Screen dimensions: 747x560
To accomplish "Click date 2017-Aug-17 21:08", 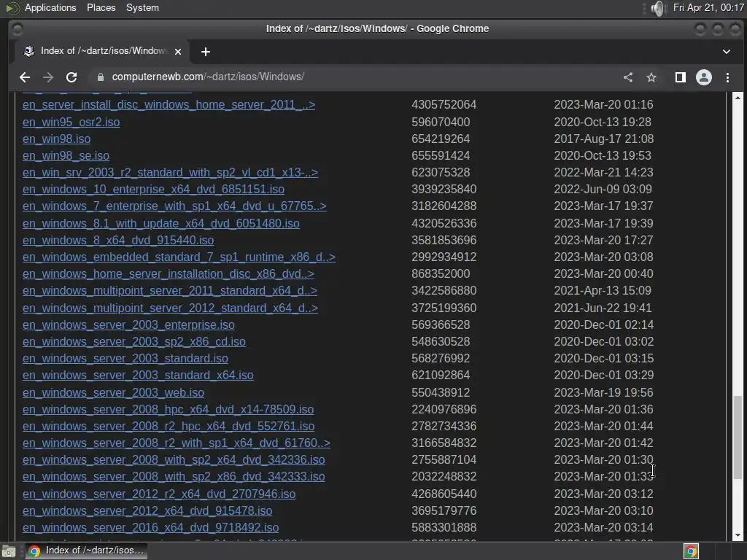I will (x=603, y=139).
